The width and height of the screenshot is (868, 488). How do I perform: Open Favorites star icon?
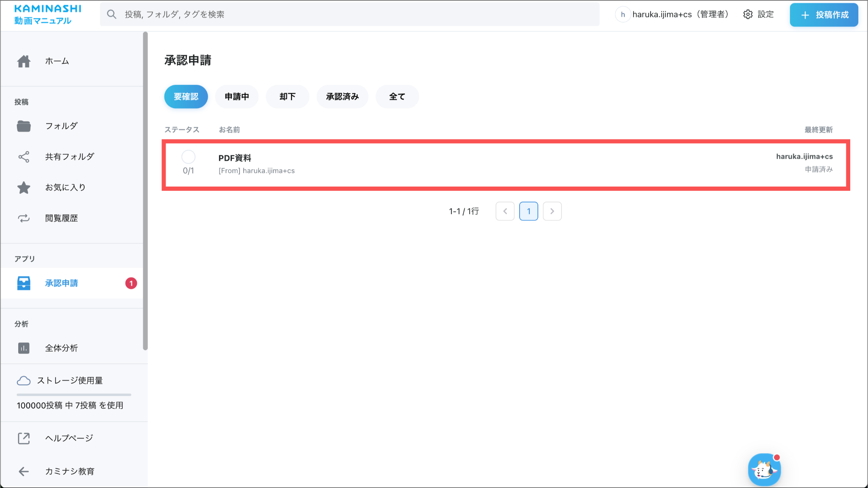point(24,187)
